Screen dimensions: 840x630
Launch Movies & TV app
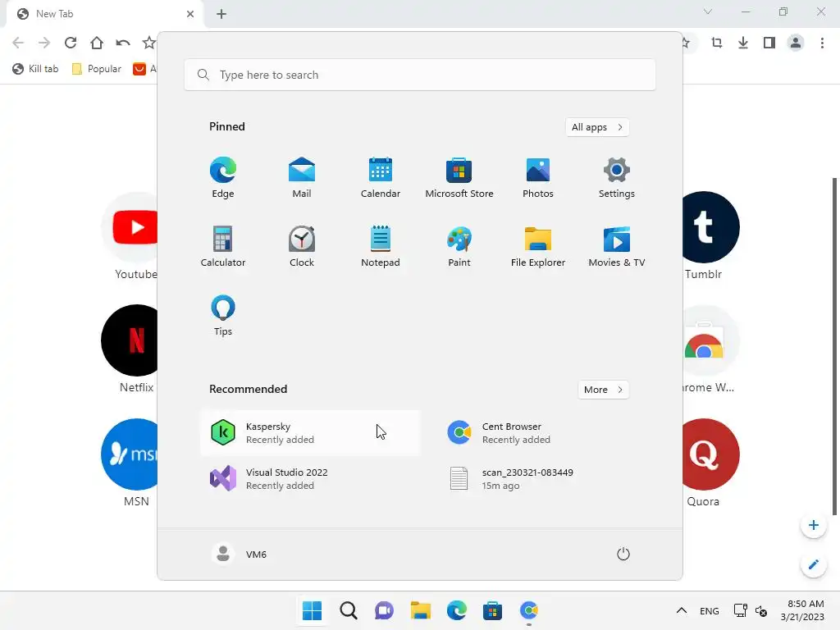coord(617,246)
